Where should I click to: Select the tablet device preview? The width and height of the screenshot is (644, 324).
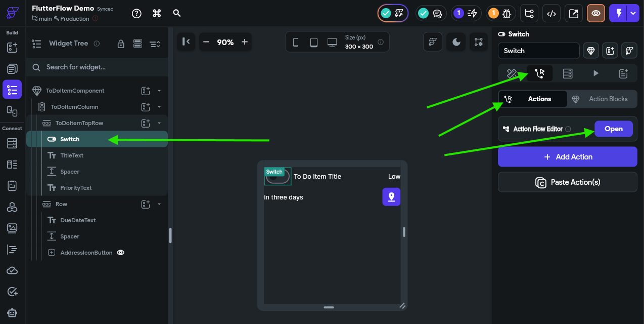point(314,43)
